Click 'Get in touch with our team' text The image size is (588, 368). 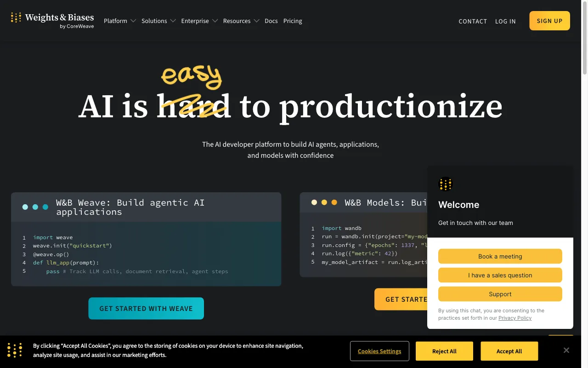pos(475,223)
